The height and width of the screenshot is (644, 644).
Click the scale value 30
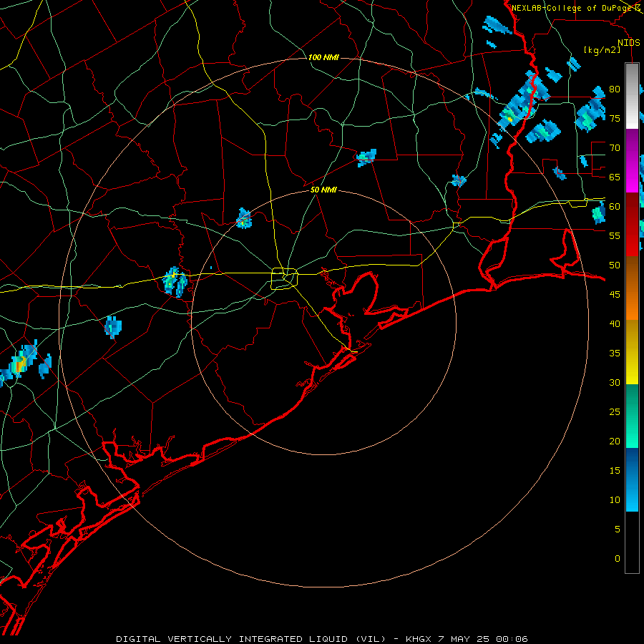pos(615,382)
